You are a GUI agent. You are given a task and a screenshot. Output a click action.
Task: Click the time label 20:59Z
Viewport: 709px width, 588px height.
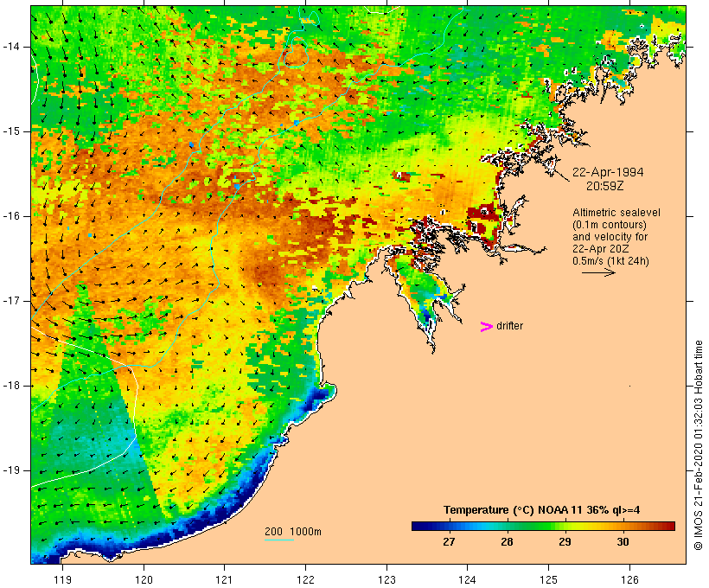click(x=605, y=186)
